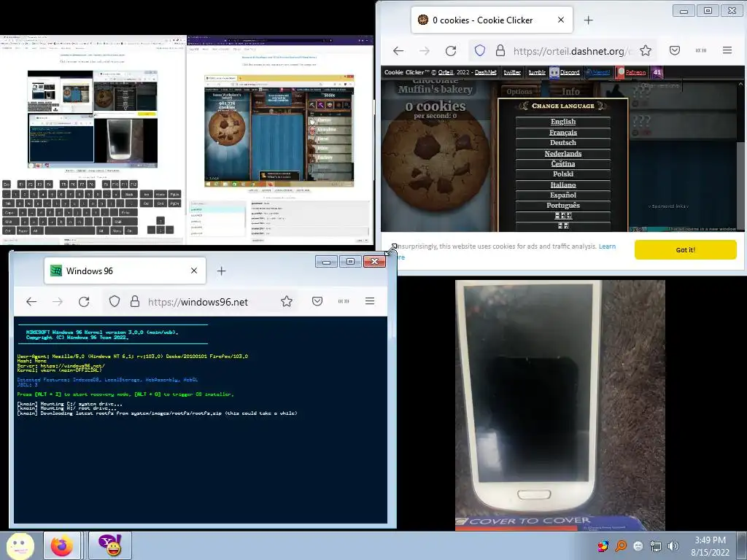
Task: Open the Options menu in Cookie Clicker
Action: pyautogui.click(x=519, y=91)
